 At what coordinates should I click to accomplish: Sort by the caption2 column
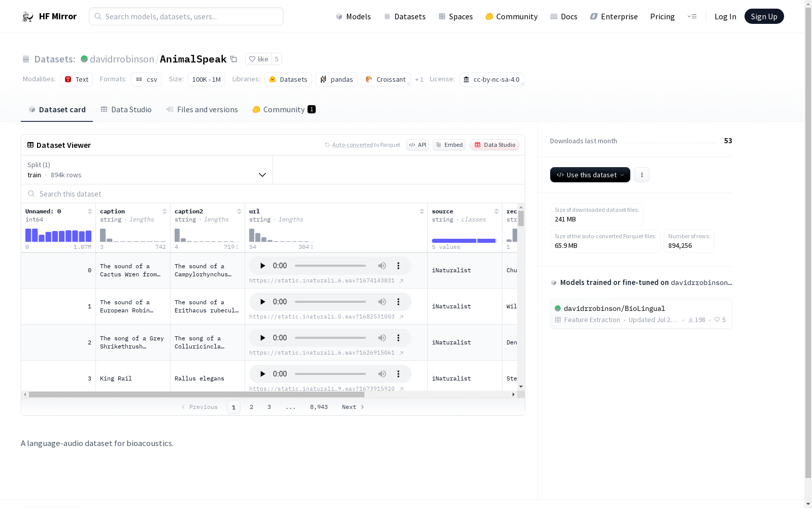[x=239, y=211]
